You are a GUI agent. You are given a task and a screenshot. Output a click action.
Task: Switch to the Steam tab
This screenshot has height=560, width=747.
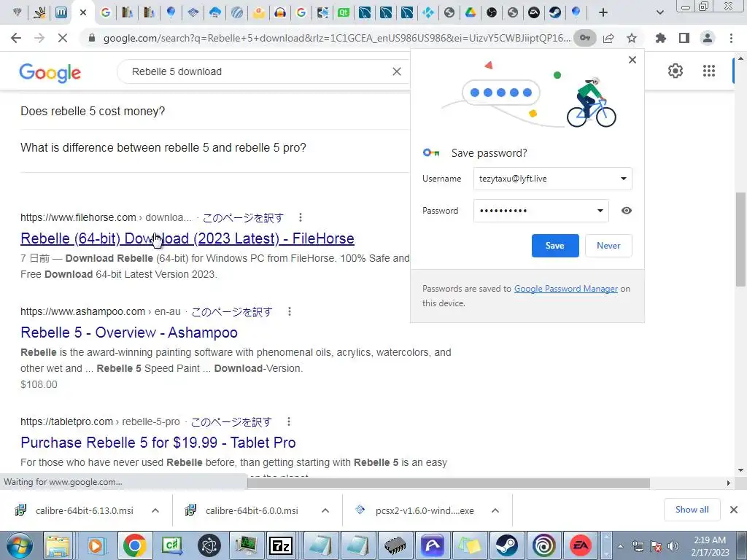click(x=555, y=13)
